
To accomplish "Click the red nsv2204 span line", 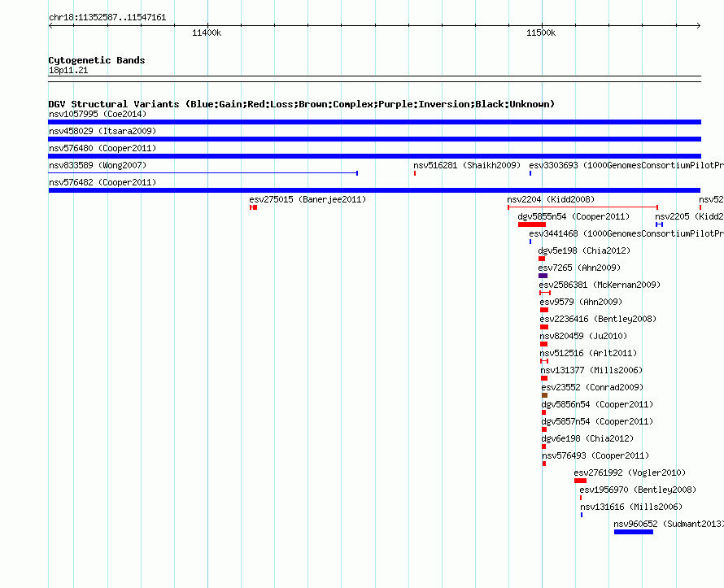I will coord(582,207).
